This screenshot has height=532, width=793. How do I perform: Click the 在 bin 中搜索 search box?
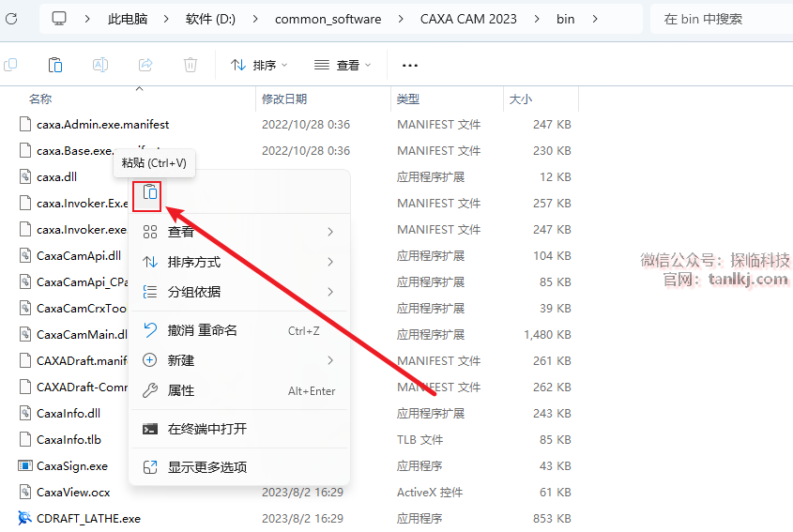tap(722, 19)
